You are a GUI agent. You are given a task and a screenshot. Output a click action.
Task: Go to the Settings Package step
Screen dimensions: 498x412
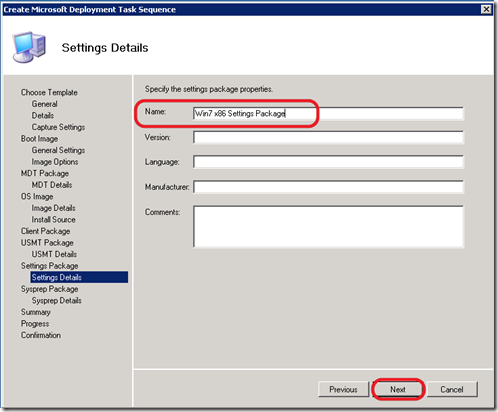click(49, 266)
